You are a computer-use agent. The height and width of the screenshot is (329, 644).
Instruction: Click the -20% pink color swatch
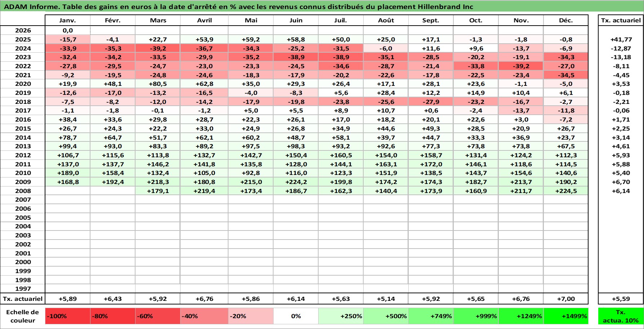[x=251, y=316]
